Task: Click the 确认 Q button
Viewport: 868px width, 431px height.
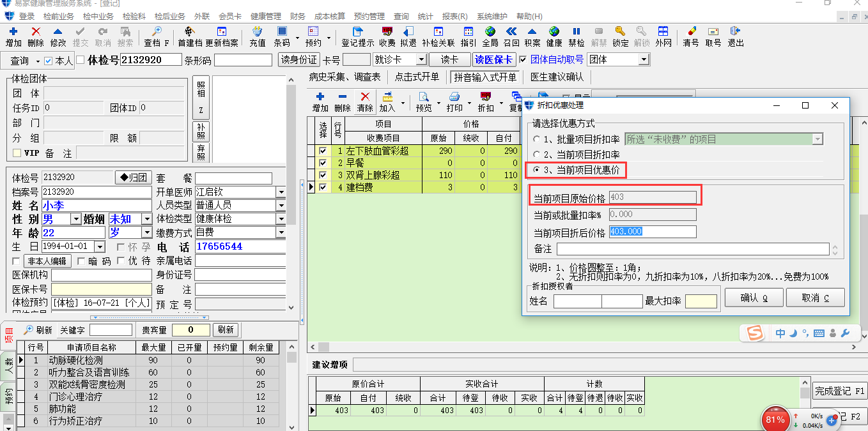Action: tap(754, 298)
